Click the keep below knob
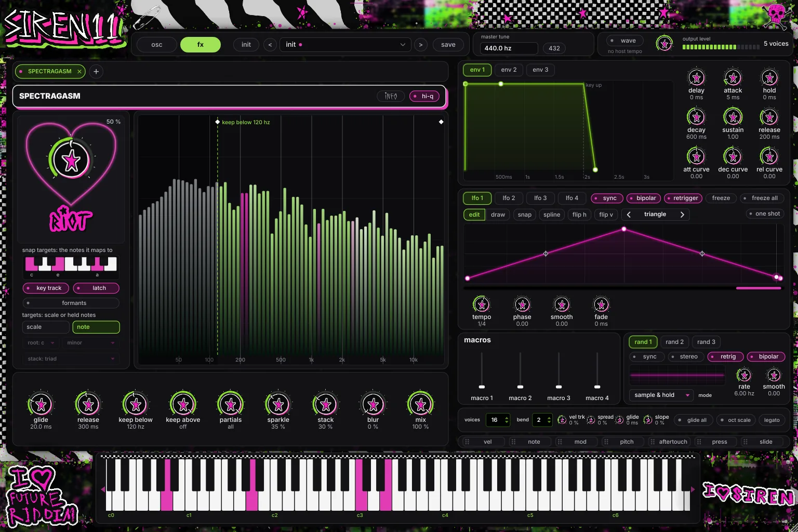 click(x=136, y=404)
